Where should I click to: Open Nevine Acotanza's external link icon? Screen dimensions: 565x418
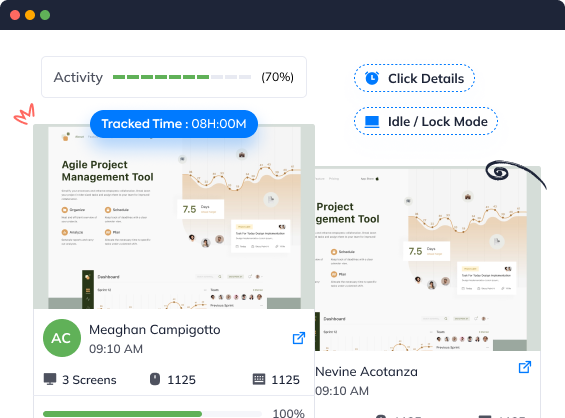click(525, 367)
